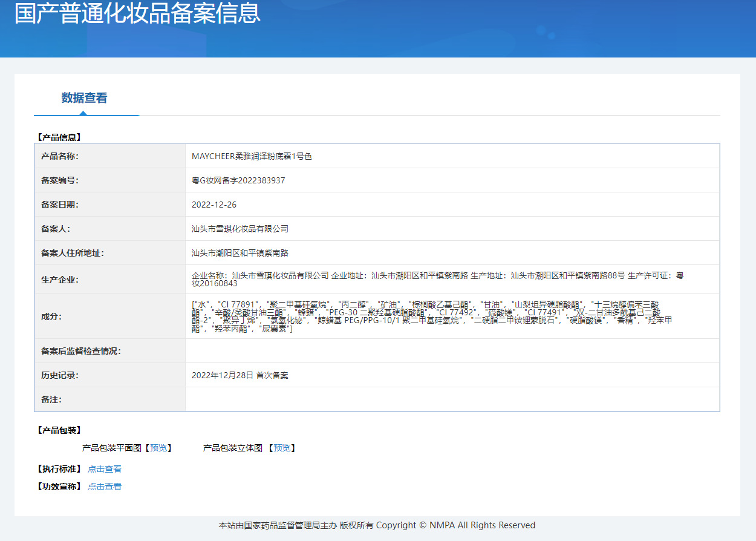
Task: Click 点击查看 next to 功效宣称
Action: click(105, 487)
